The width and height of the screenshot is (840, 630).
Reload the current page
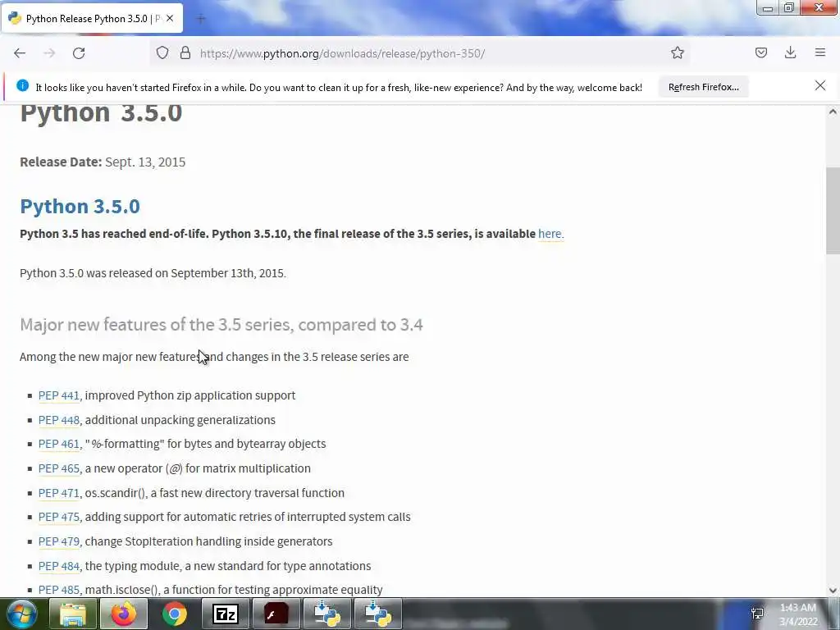click(79, 53)
